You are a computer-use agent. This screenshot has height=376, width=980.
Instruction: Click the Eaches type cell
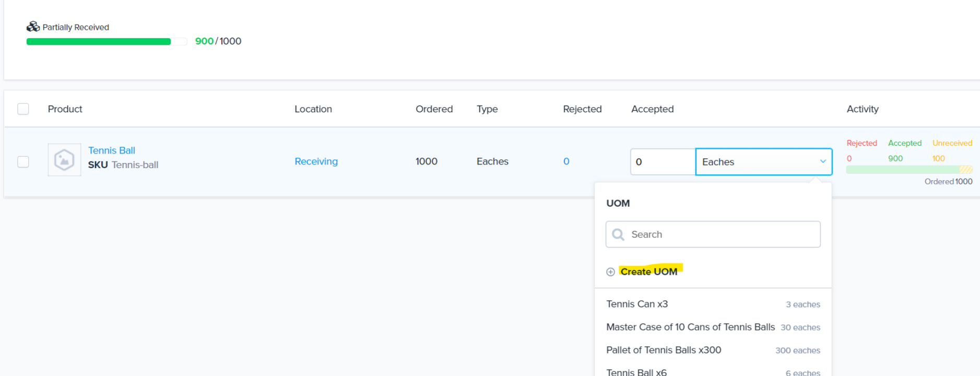tap(492, 162)
